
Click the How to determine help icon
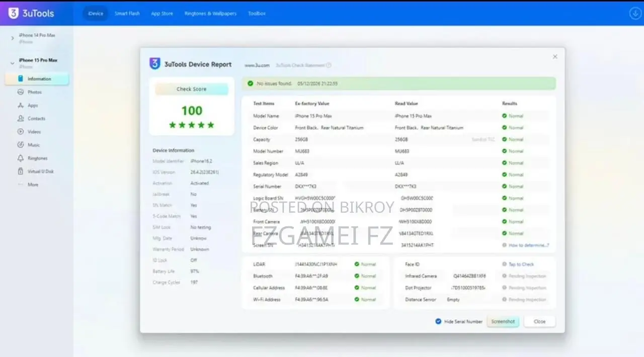[x=504, y=245]
